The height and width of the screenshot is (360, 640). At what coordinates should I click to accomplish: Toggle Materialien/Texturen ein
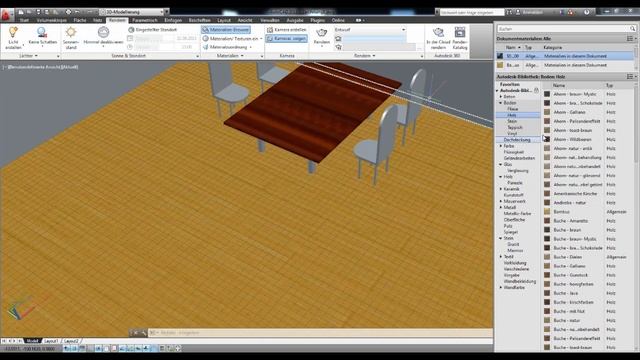point(231,38)
